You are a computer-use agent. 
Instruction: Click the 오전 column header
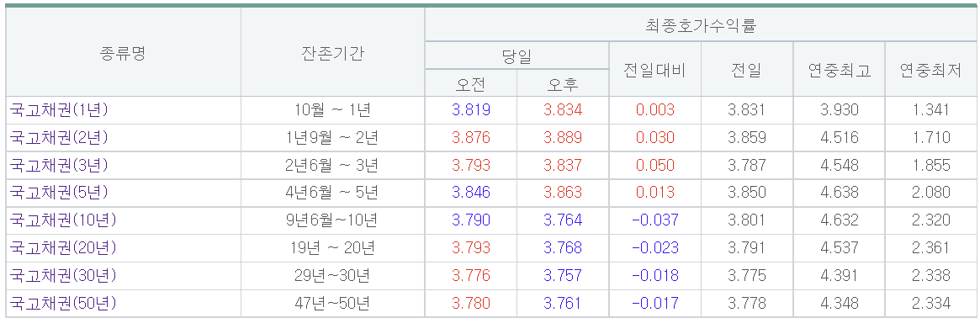click(x=470, y=82)
